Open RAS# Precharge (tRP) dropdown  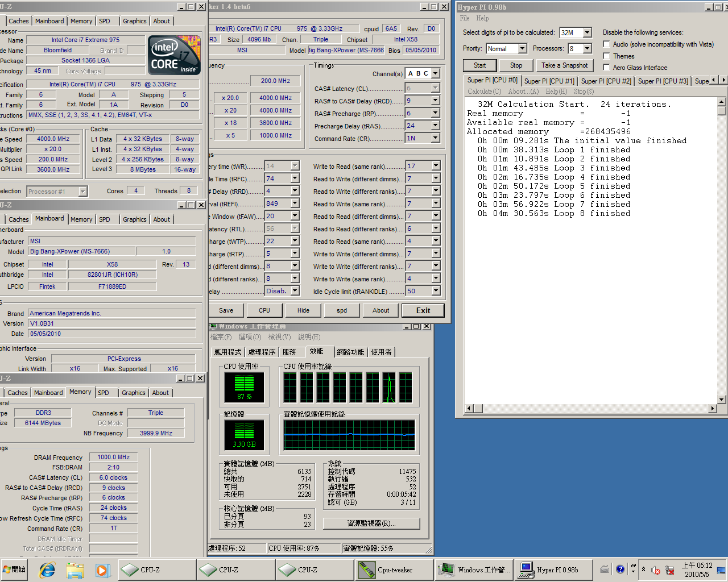click(436, 113)
